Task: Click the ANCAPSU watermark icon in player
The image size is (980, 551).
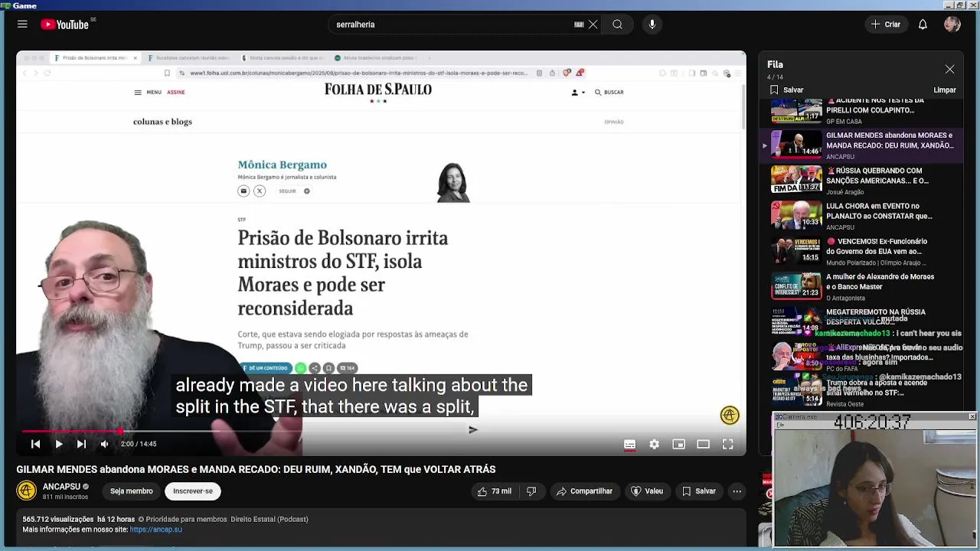Action: click(x=730, y=415)
